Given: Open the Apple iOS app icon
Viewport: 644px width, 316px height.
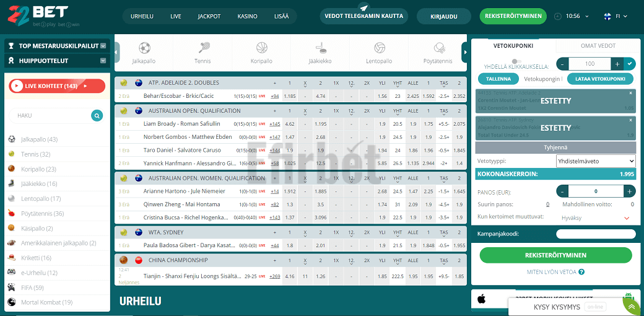Looking at the screenshot, I should pyautogui.click(x=481, y=299).
